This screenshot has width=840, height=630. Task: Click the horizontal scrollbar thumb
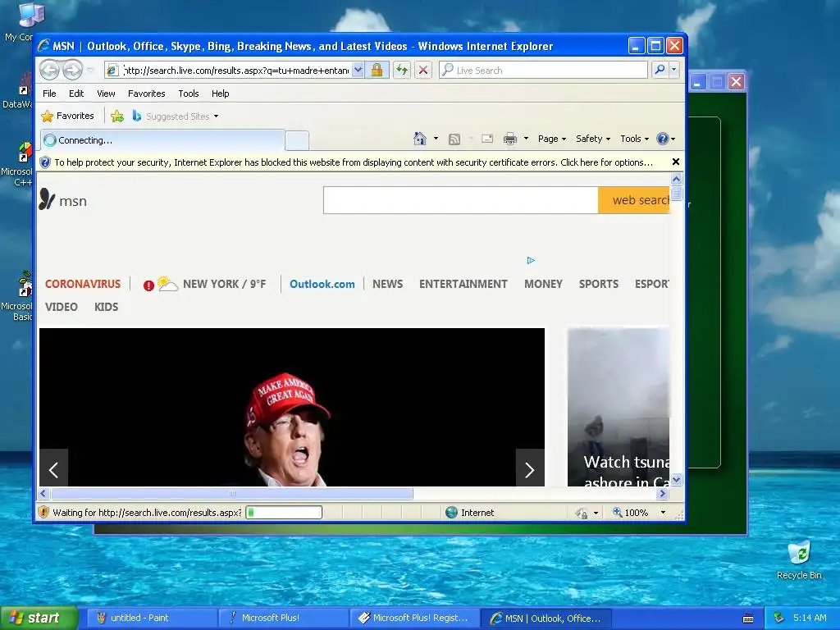coord(231,493)
